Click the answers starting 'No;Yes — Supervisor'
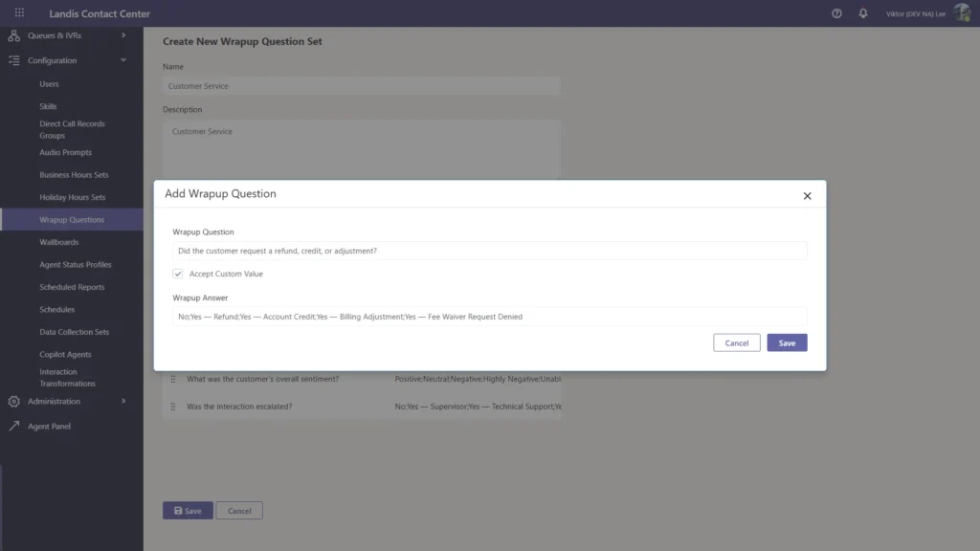980x551 pixels. [x=478, y=406]
